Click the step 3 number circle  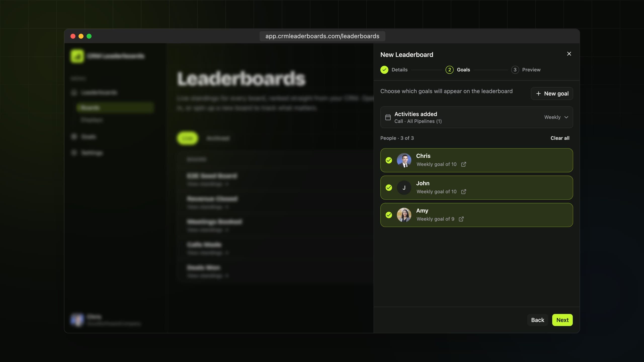click(x=515, y=70)
